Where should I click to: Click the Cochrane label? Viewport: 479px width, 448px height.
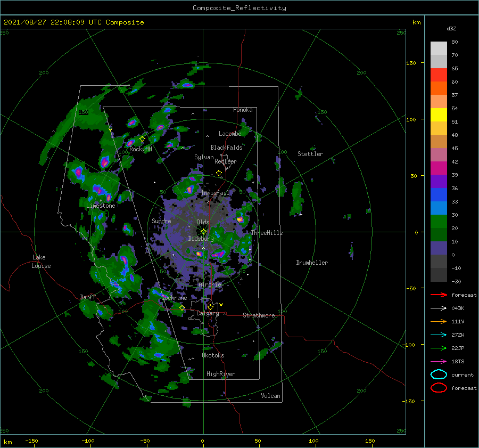[174, 298]
